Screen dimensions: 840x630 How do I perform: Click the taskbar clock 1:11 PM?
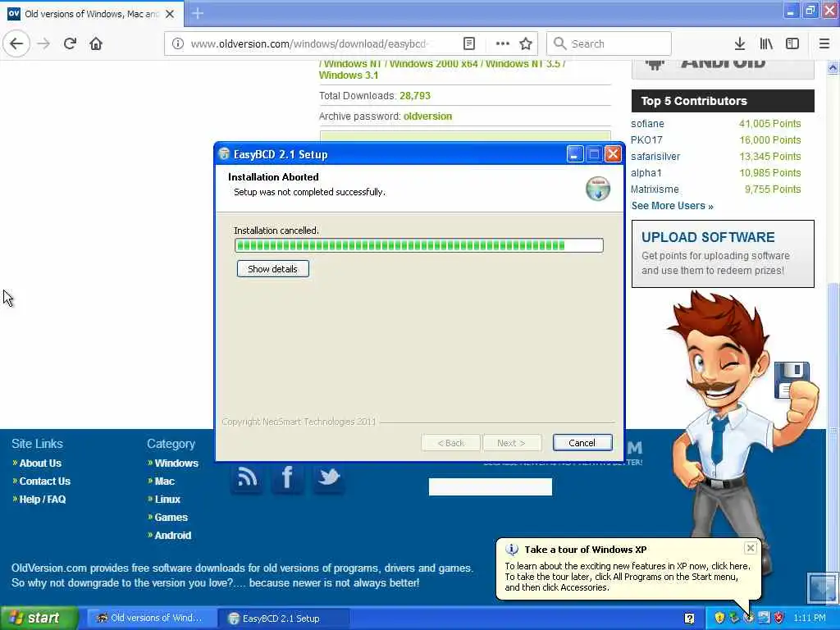pos(810,619)
